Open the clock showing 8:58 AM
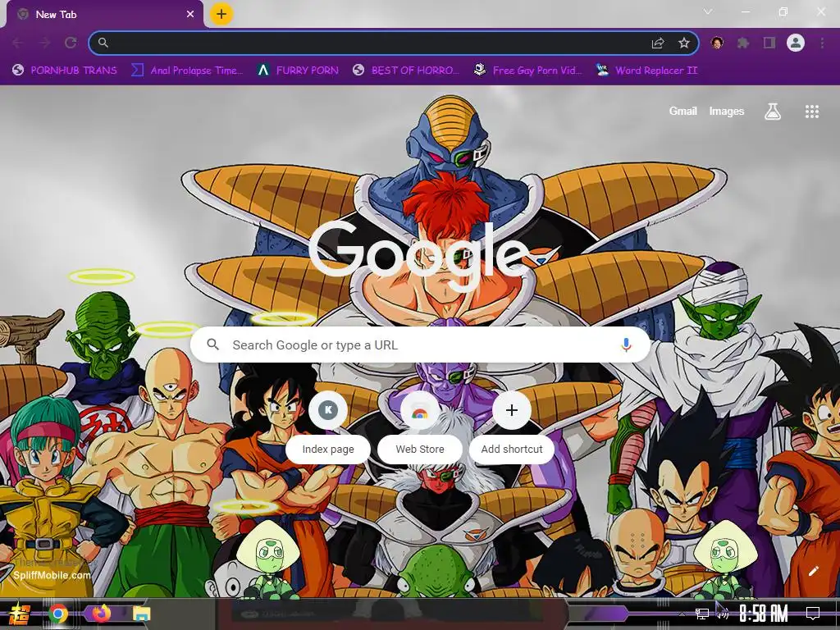Image resolution: width=840 pixels, height=630 pixels. tap(764, 614)
